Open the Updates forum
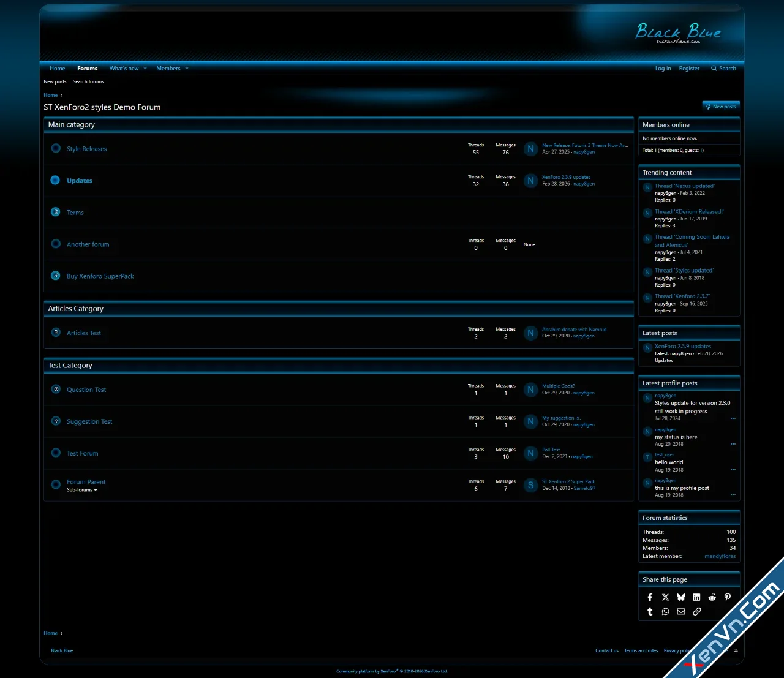This screenshot has height=678, width=784. [x=80, y=180]
